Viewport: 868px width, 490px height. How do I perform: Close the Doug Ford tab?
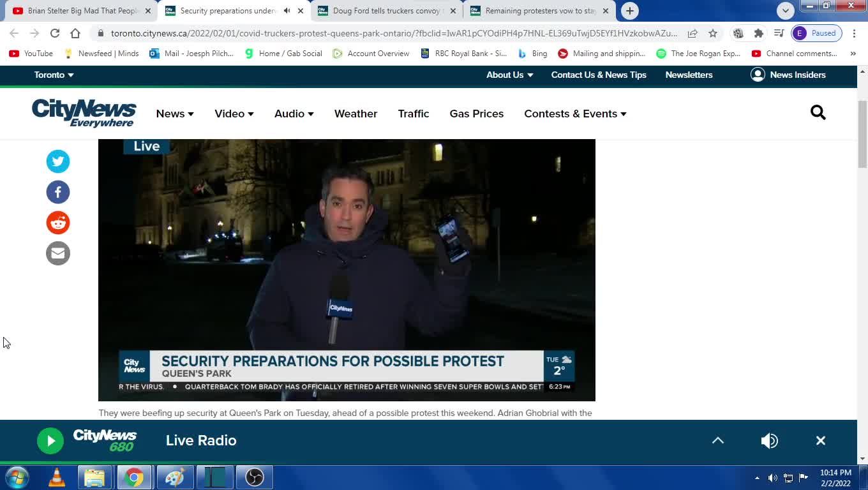tap(453, 11)
